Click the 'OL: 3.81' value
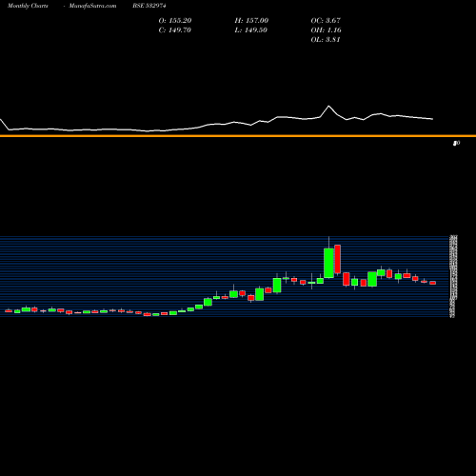 point(326,40)
